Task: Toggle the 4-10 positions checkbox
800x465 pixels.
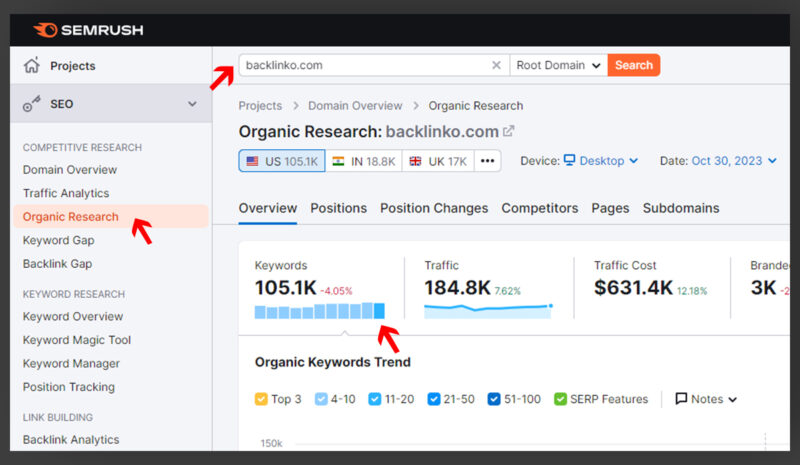Action: click(321, 399)
